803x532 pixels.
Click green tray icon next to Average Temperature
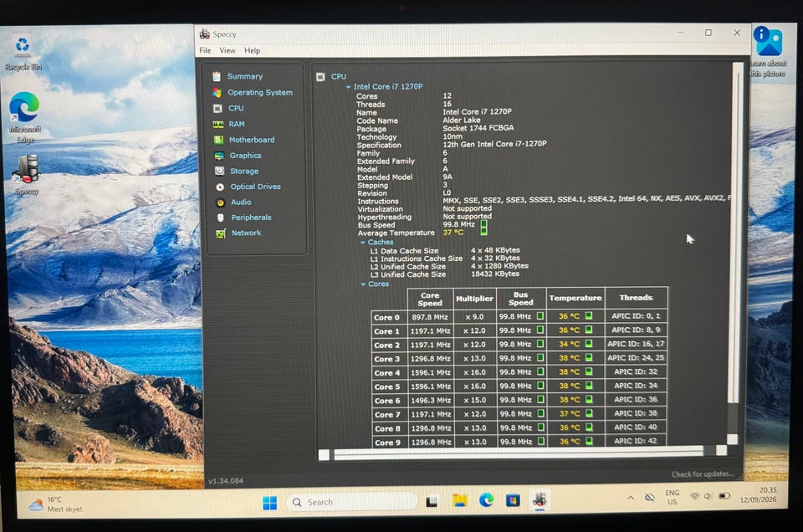pyautogui.click(x=483, y=232)
